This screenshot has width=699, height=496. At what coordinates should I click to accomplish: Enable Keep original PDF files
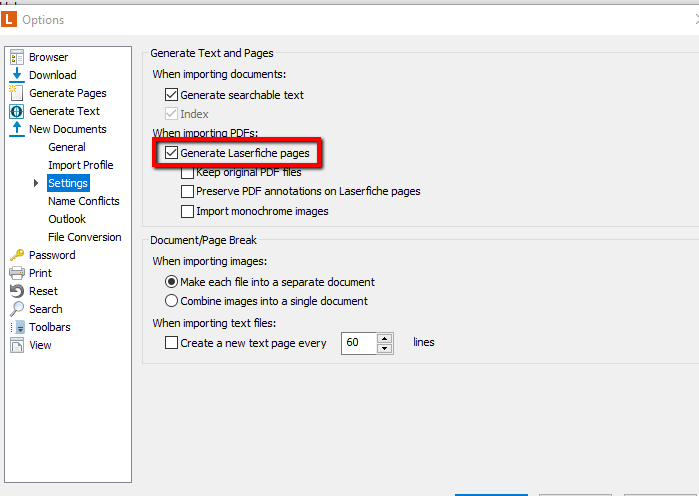(187, 172)
